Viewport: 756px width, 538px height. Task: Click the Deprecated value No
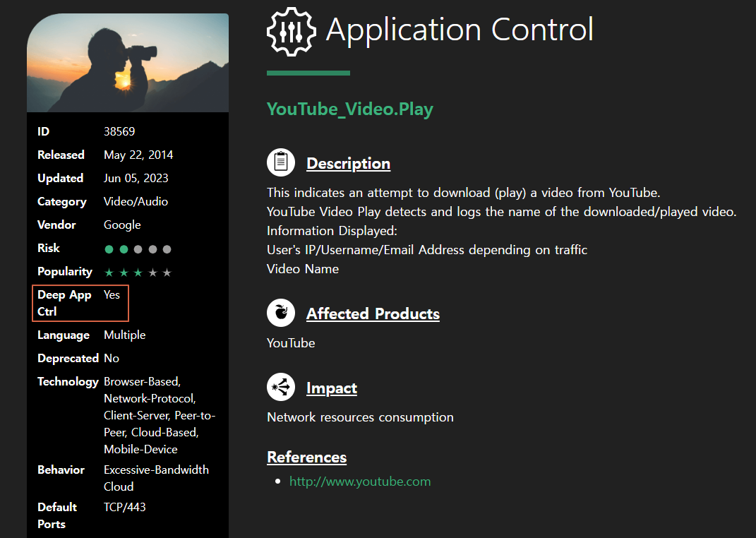112,358
